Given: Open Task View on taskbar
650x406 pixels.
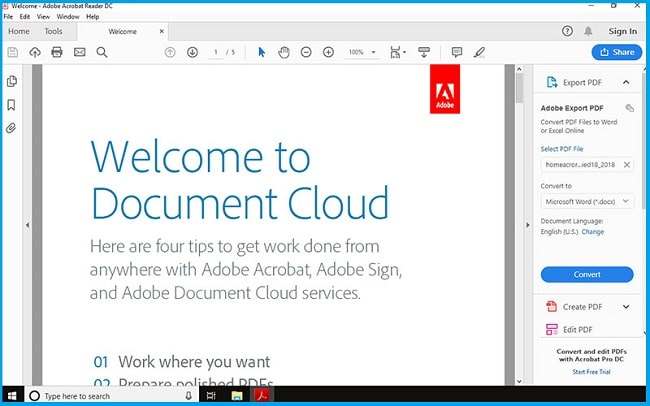Looking at the screenshot, I should (211, 396).
